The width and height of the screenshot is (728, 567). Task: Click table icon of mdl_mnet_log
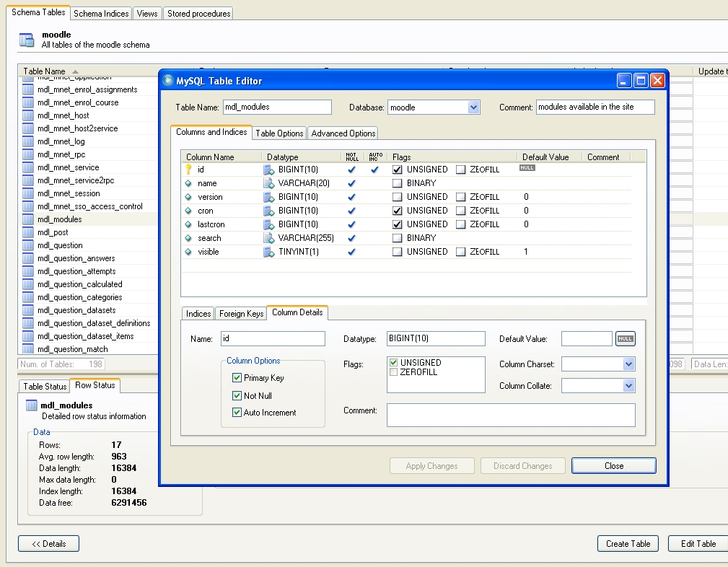coord(28,141)
